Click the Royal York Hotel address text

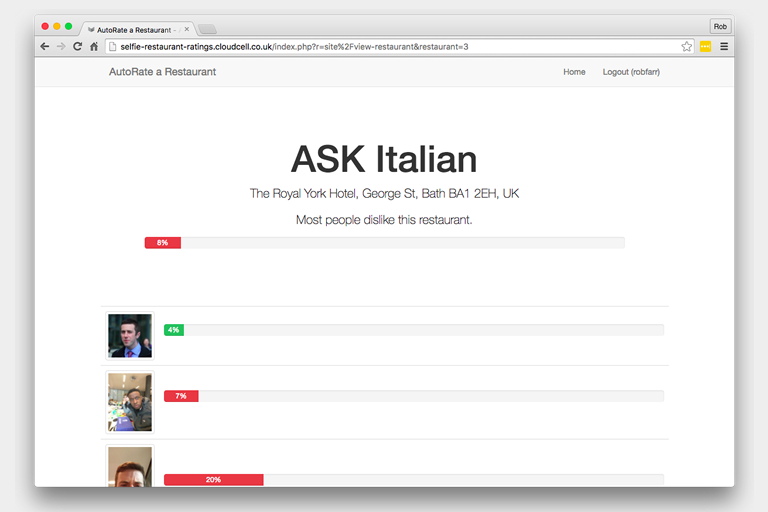[x=384, y=194]
